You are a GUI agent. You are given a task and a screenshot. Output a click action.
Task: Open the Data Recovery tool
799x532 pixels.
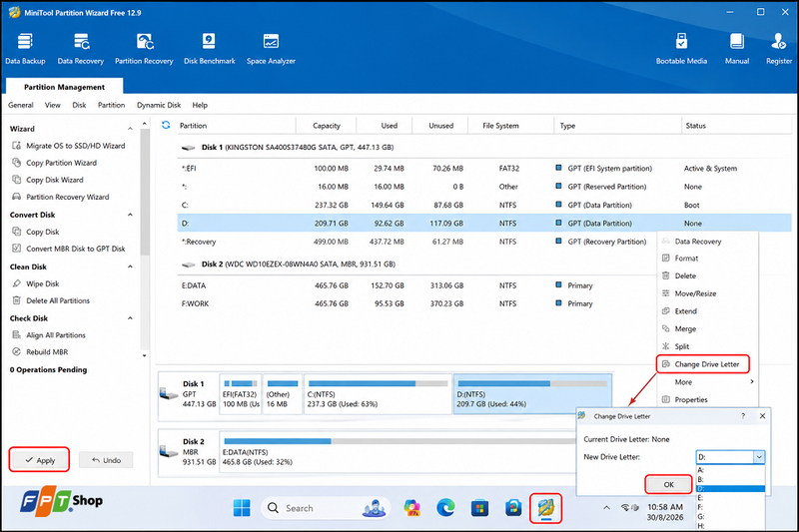tap(81, 49)
